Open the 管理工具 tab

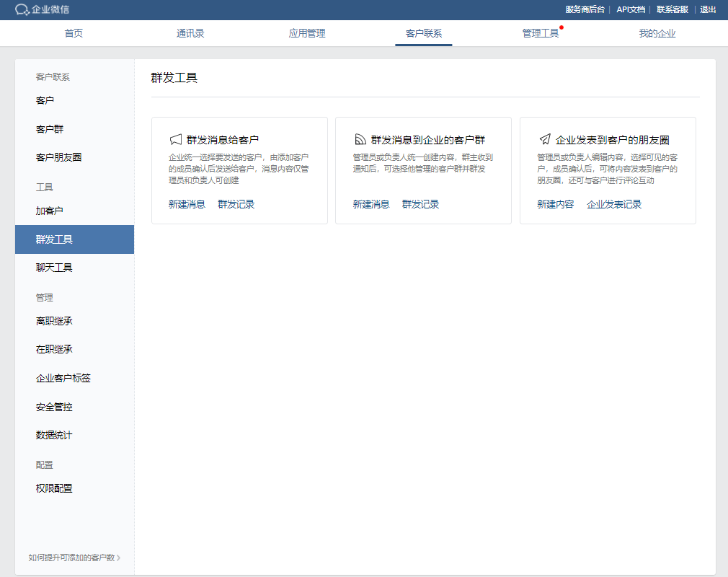pyautogui.click(x=541, y=33)
